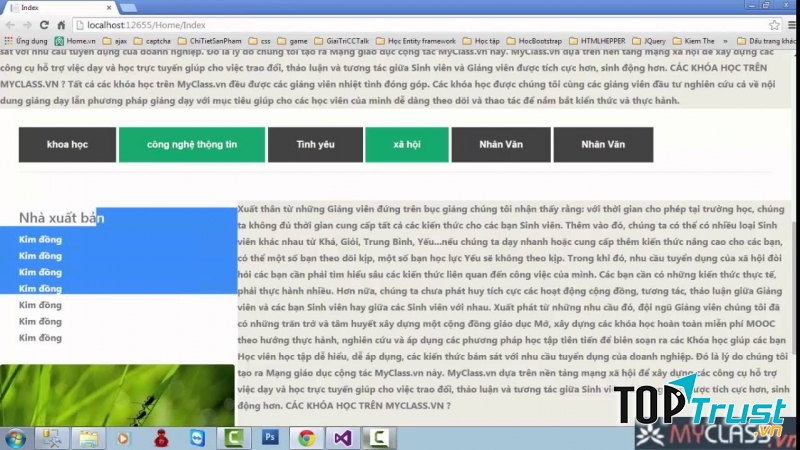Open the Windows Start button

(15, 438)
